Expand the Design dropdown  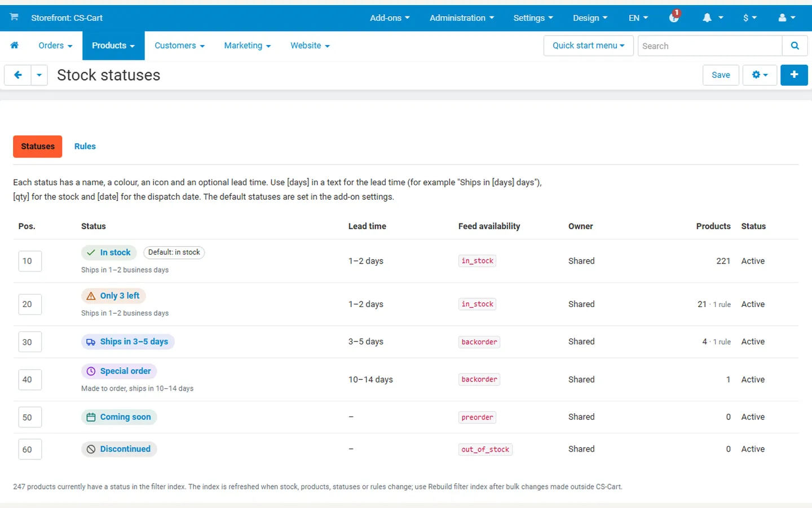point(590,17)
